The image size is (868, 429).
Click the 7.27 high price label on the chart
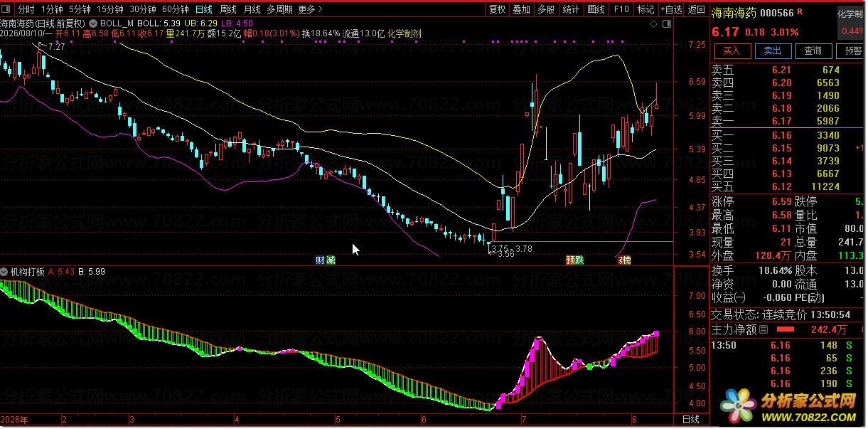[x=55, y=46]
